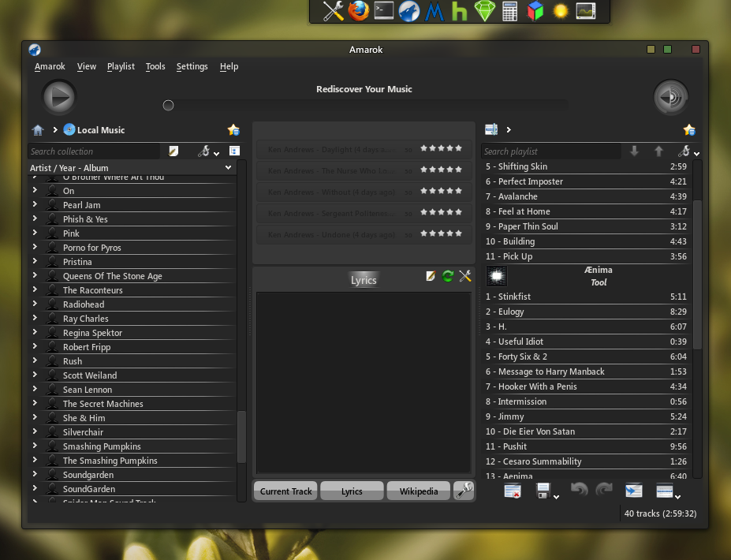Start playback with the main play button
Screen dimensions: 731x560
click(59, 98)
